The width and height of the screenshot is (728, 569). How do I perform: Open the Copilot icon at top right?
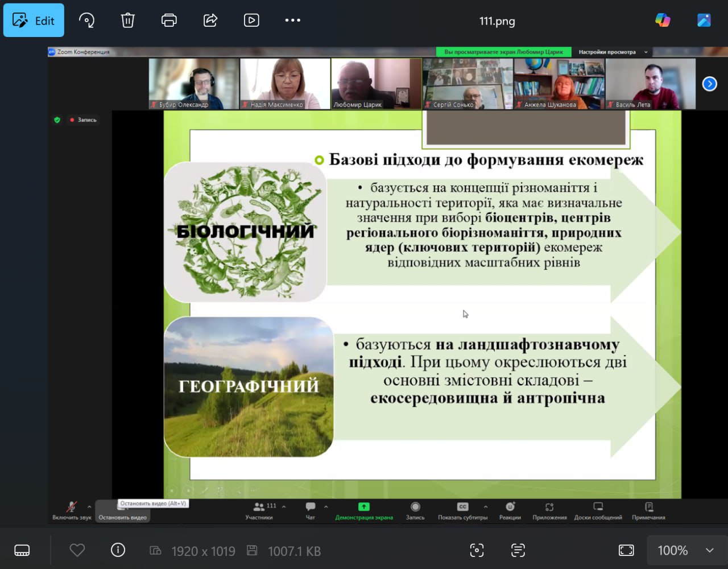pos(663,20)
